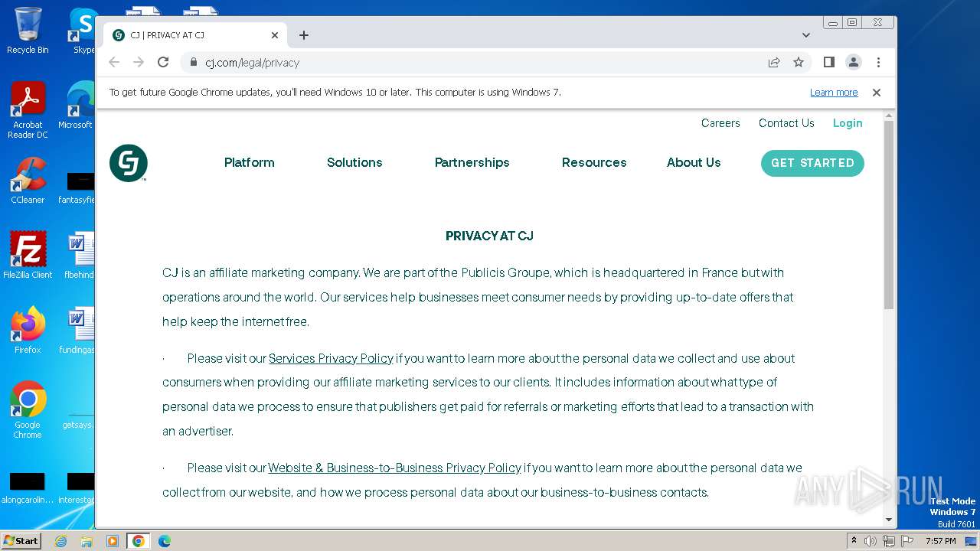The image size is (980, 551).
Task: Expand the tab search chevron
Action: pos(806,35)
